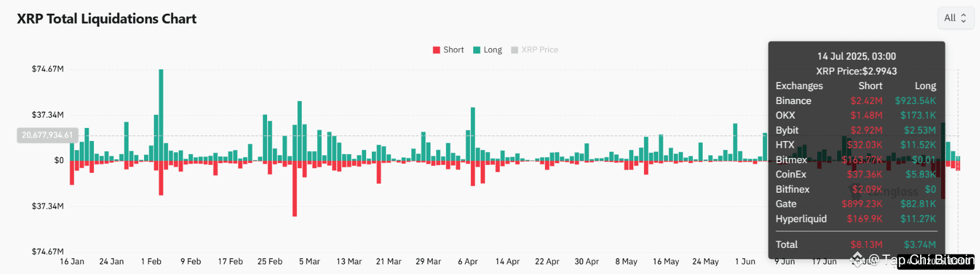Click the Binance row in the tooltip
Viewport: 980px width, 274px height.
[x=856, y=101]
